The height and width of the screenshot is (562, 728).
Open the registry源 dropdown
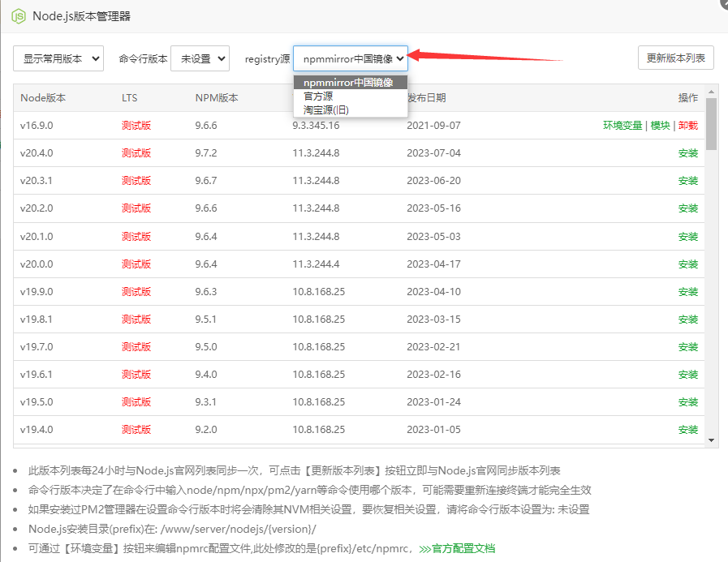point(351,58)
